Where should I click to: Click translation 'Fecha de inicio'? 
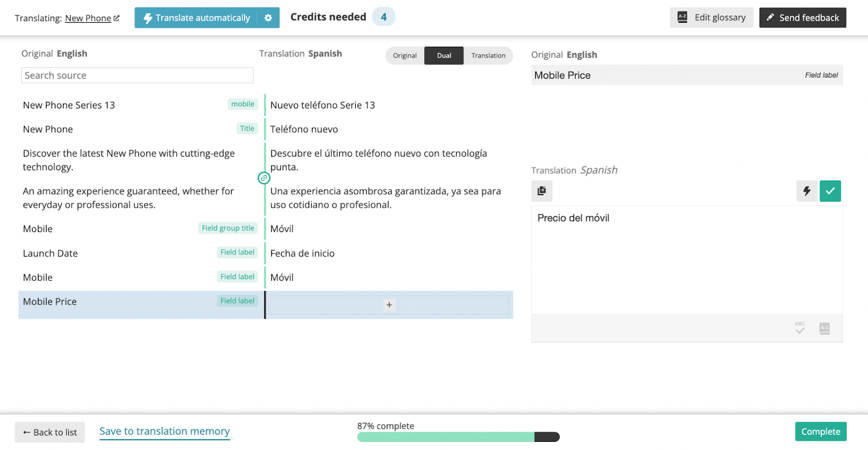pos(303,253)
